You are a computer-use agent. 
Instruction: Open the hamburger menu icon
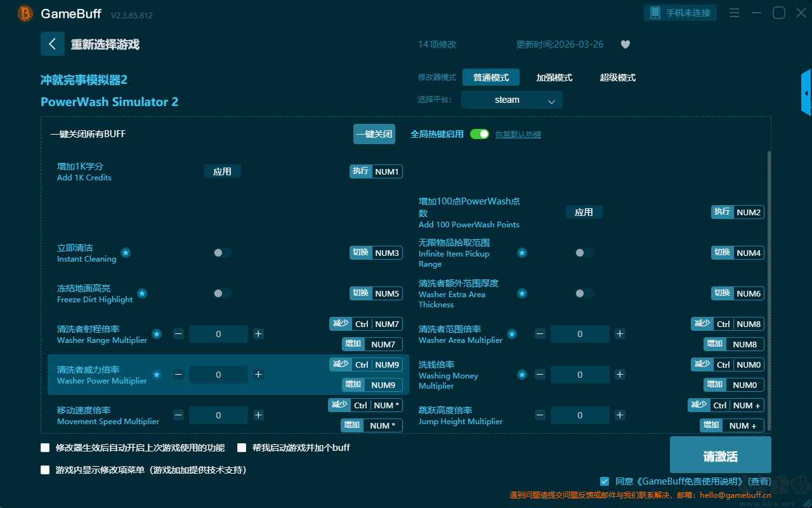[734, 13]
